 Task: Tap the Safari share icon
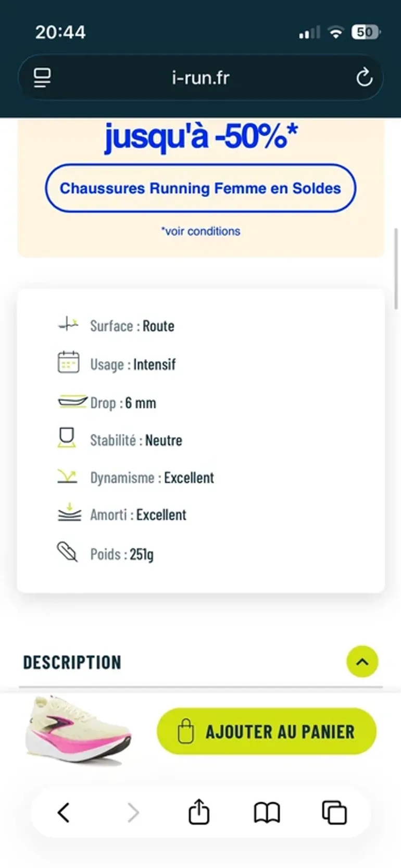199,812
